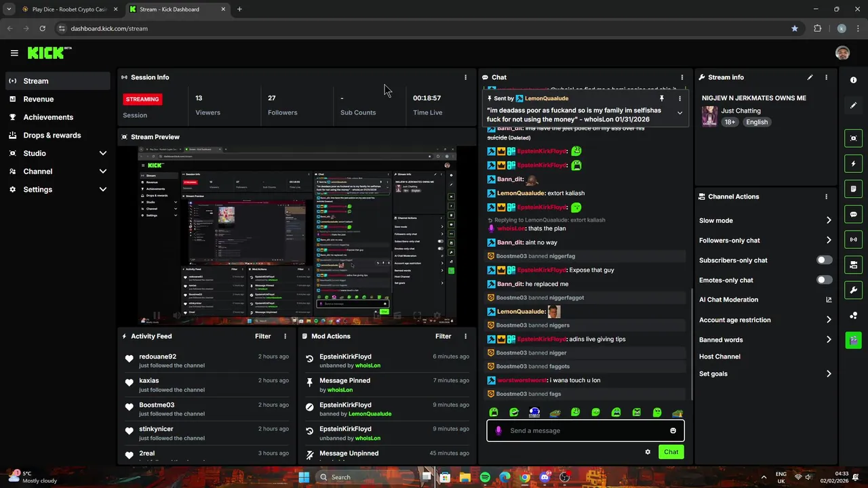Click the three-dots cluster icon in the right sidebar

click(853, 315)
